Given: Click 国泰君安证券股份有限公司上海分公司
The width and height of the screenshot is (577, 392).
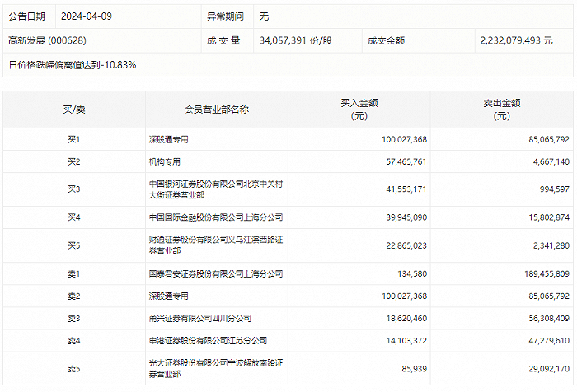Looking at the screenshot, I should 216,273.
